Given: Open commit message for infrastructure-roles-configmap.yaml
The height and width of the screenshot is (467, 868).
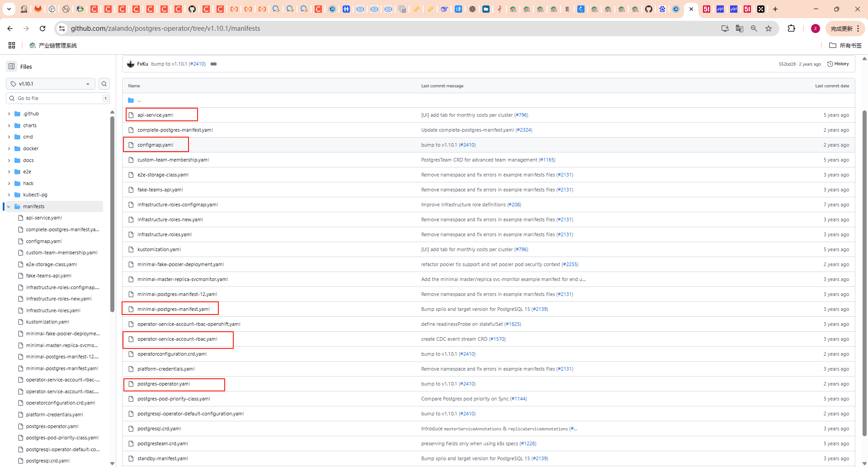Looking at the screenshot, I should click(x=463, y=205).
